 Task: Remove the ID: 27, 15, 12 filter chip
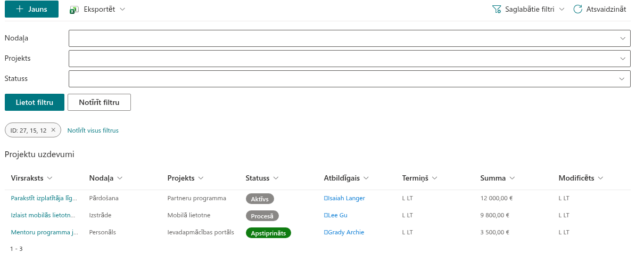(x=53, y=130)
